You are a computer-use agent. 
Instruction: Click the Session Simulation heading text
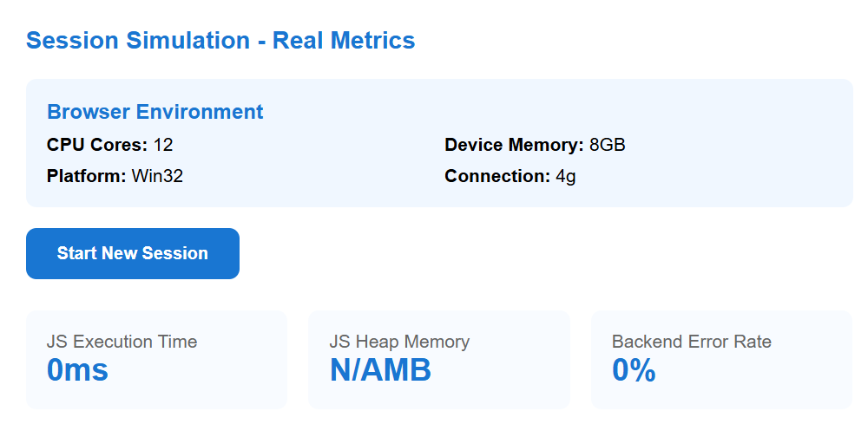138,41
